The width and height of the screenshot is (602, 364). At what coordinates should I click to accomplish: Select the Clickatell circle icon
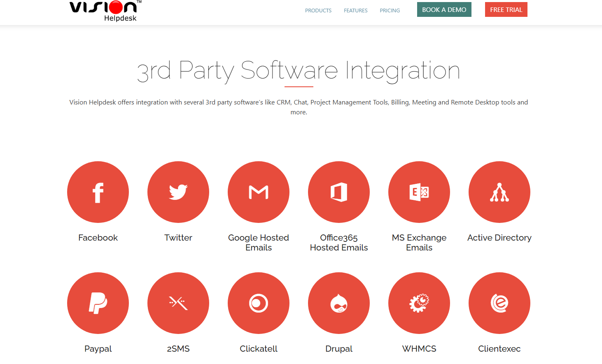click(259, 303)
